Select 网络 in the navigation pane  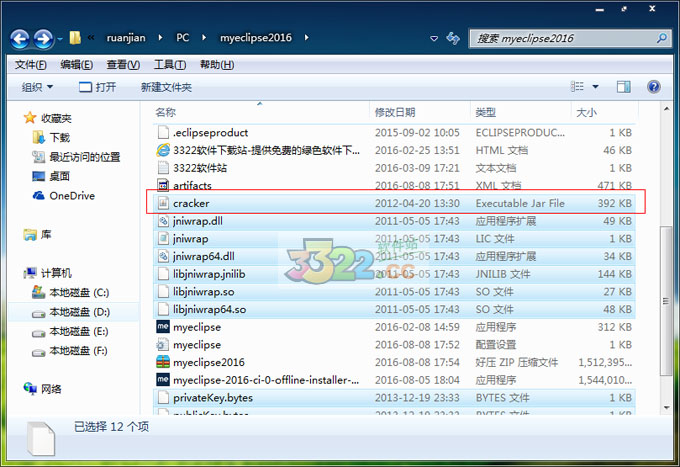(51, 389)
